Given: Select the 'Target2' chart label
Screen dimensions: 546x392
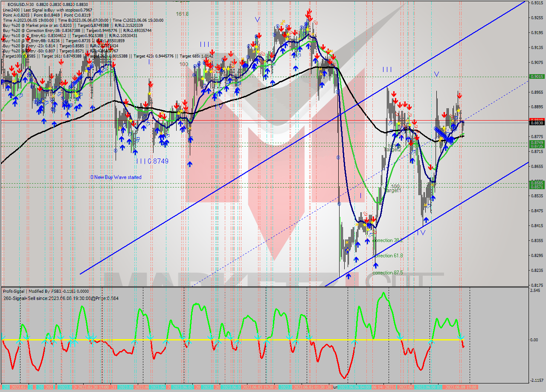Looking at the screenshot, I should click(x=393, y=150).
